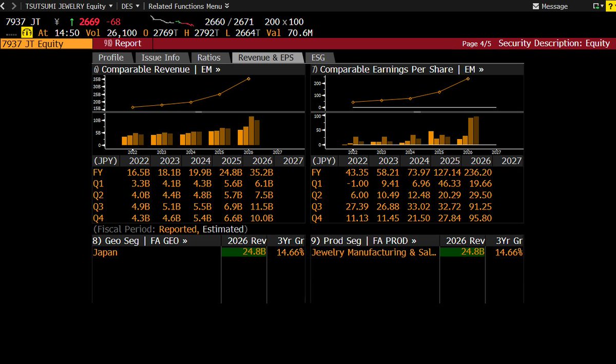
Task: Go forward with the right arrow
Action: 14,6
